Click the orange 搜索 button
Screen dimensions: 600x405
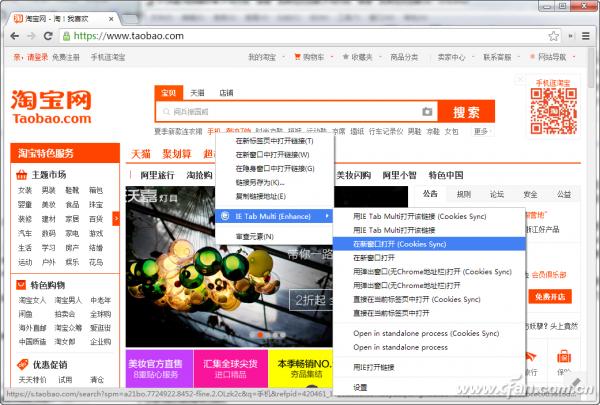466,112
